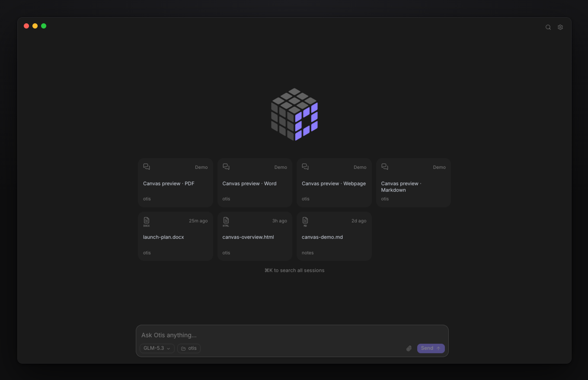Click the 25m ago timestamp
This screenshot has height=380, width=588.
198,221
